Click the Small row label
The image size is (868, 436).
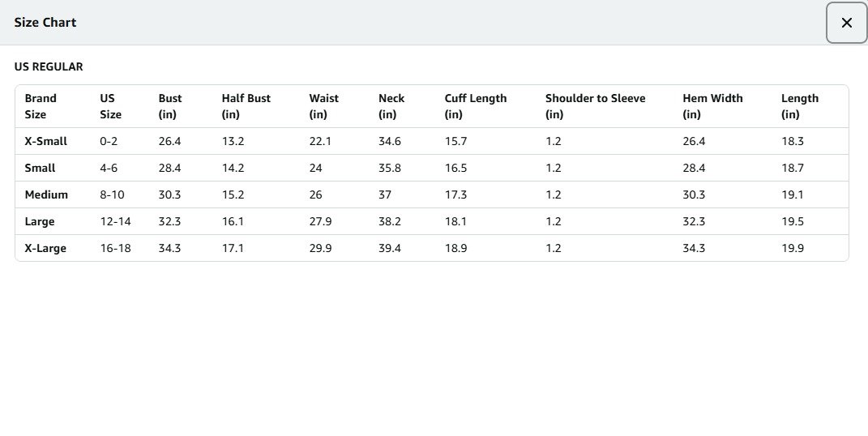click(x=41, y=168)
